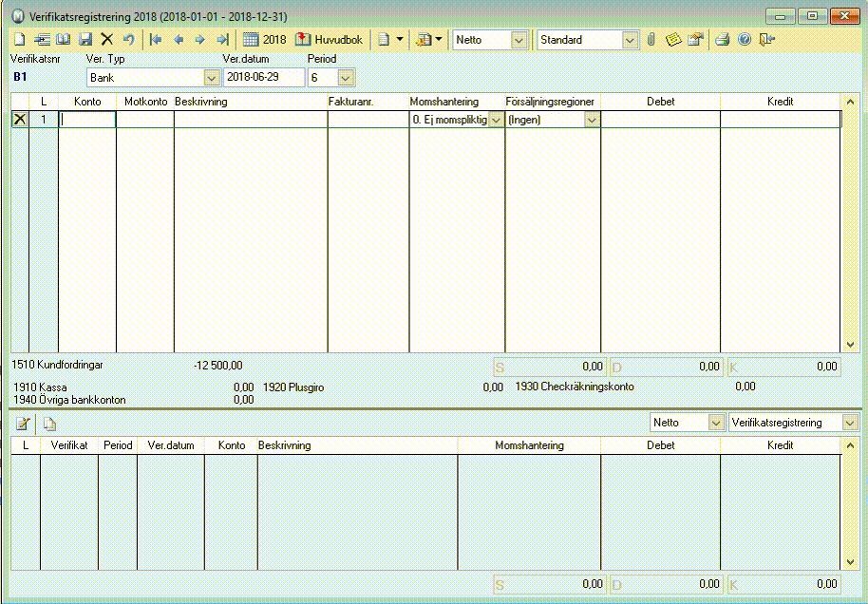Image resolution: width=868 pixels, height=604 pixels.
Task: Attach a file with the paperclip icon
Action: (x=651, y=39)
